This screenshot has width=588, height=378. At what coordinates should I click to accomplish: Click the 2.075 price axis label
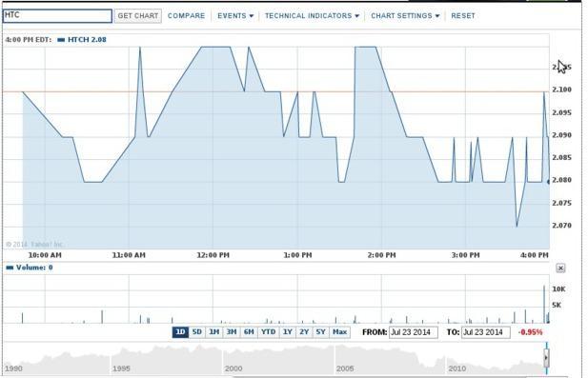point(561,203)
